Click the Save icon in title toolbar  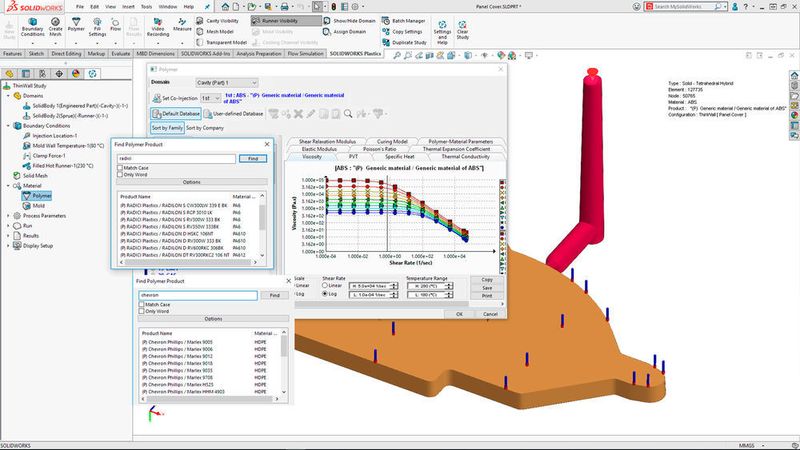pos(268,7)
